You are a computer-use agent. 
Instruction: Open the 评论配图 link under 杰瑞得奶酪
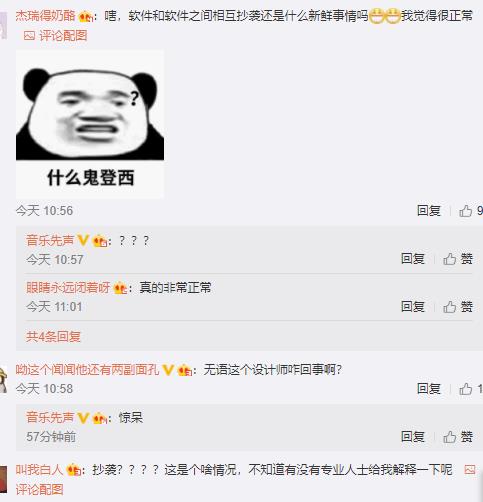pyautogui.click(x=63, y=36)
